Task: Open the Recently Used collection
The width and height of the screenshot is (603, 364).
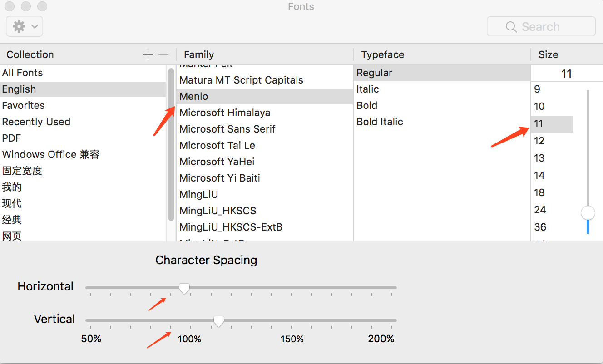Action: 36,122
